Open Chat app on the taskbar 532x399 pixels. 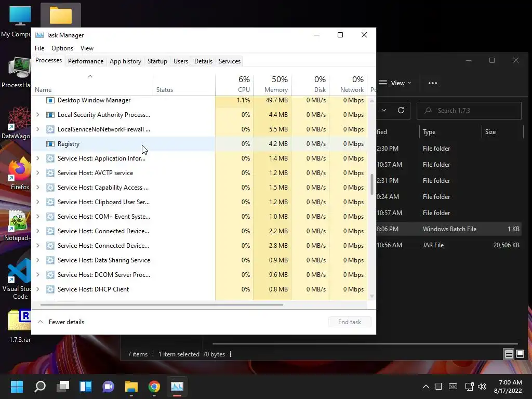click(x=108, y=387)
